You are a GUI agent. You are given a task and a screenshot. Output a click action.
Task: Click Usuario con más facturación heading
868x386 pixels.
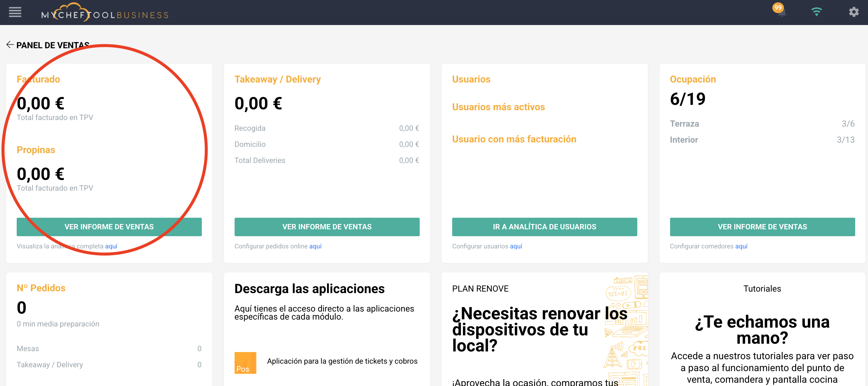point(514,139)
